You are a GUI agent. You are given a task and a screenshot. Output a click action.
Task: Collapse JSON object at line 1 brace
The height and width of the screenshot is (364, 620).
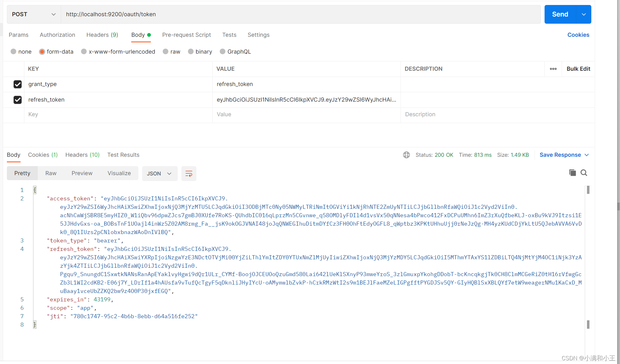35,190
